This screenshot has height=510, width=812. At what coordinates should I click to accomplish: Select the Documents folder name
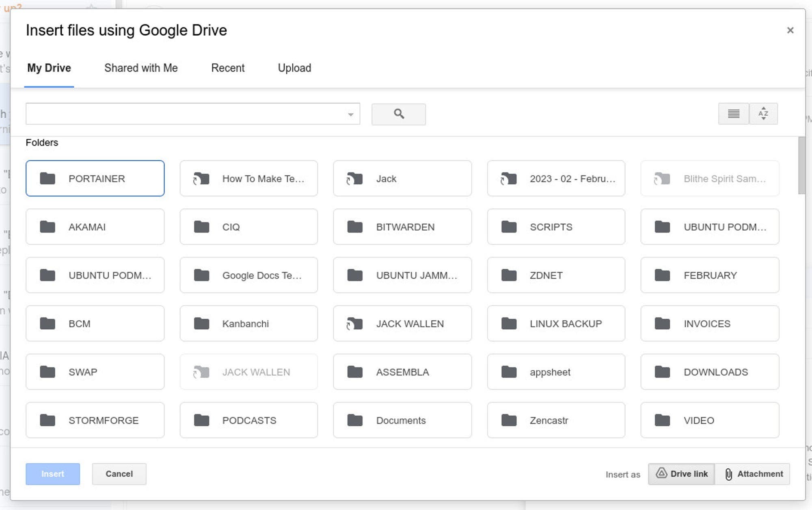point(401,420)
